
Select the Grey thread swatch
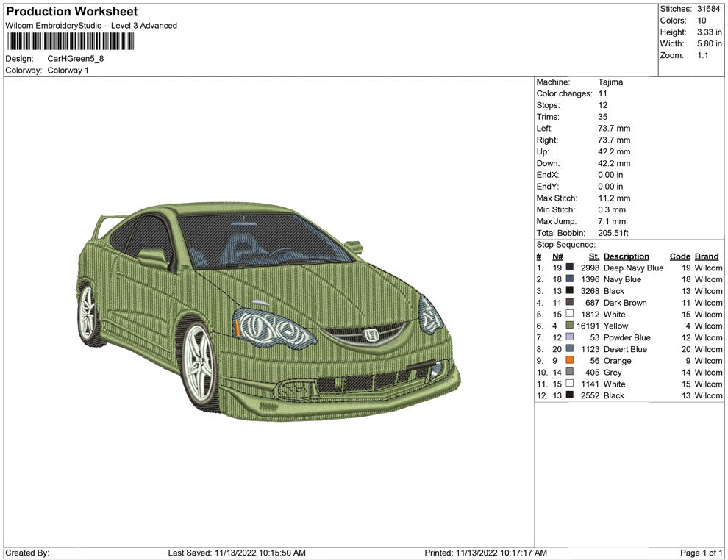coord(570,373)
